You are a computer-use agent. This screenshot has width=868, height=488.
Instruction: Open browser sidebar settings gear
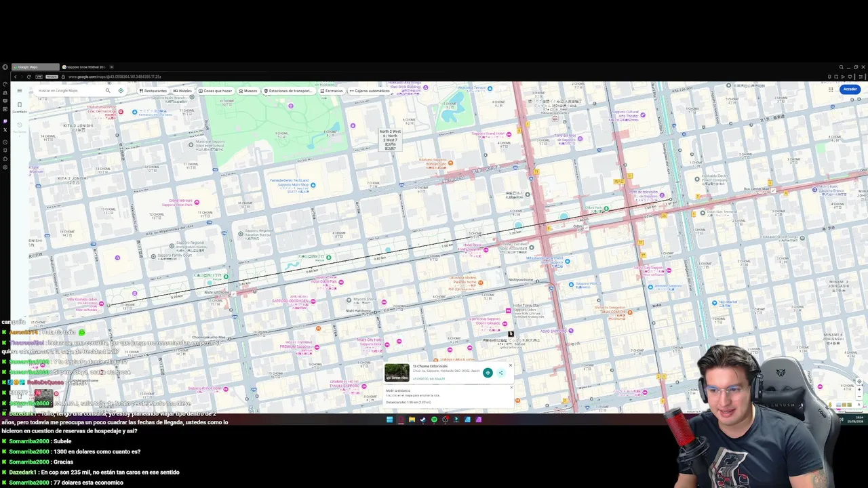5,167
